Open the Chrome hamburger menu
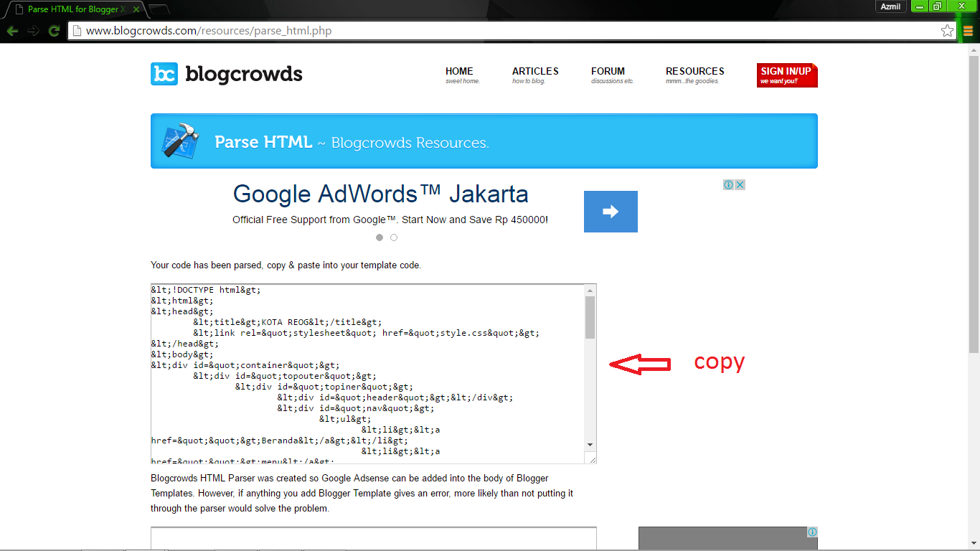The image size is (980, 551). pyautogui.click(x=968, y=31)
